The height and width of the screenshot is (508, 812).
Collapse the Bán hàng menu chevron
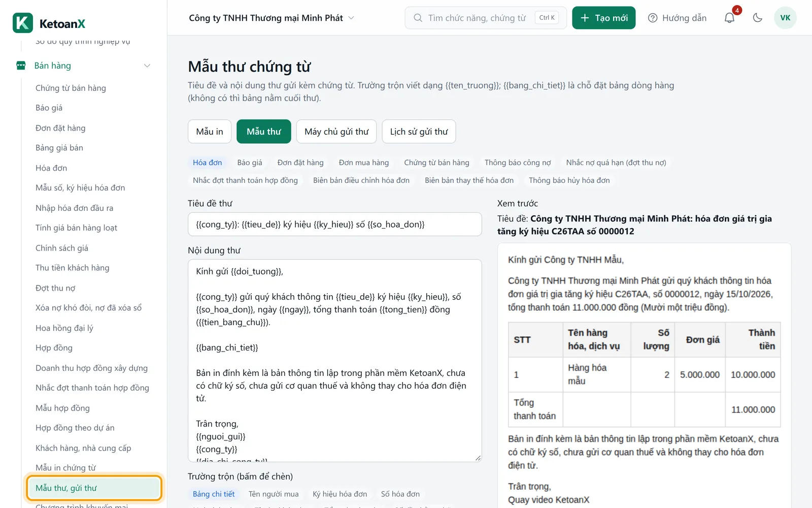coord(147,66)
